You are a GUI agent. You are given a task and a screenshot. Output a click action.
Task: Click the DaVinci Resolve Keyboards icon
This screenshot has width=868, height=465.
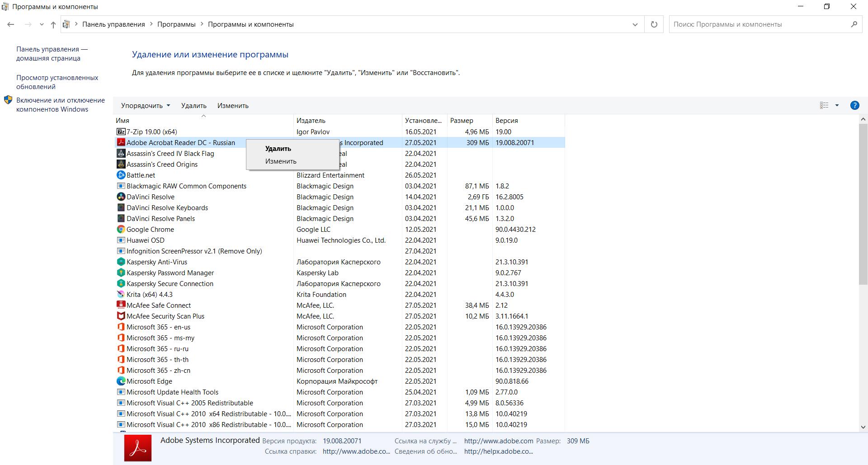tap(121, 207)
